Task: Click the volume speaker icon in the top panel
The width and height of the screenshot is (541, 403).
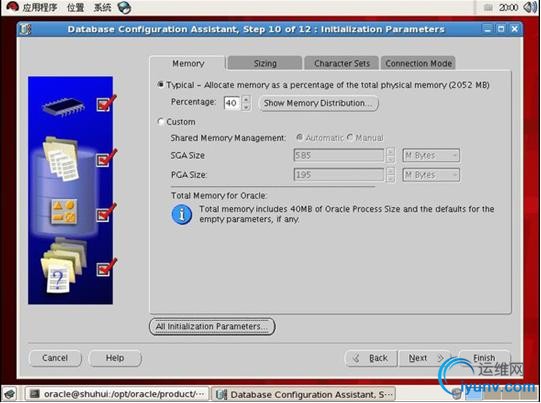Action: coord(530,7)
